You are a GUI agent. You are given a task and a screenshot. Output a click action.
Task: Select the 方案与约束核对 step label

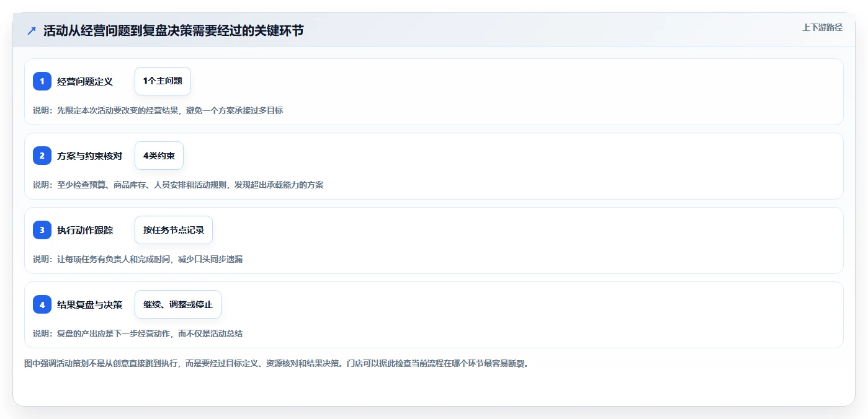[x=89, y=156]
